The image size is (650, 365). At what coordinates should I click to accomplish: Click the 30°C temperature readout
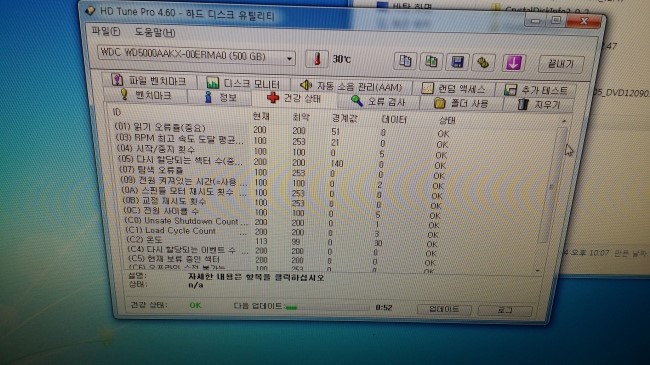tap(342, 59)
